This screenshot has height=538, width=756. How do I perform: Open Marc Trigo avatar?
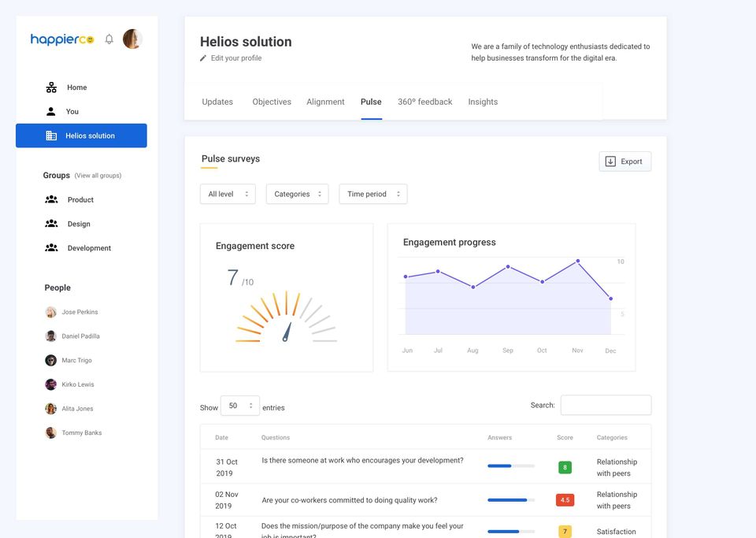(50, 360)
